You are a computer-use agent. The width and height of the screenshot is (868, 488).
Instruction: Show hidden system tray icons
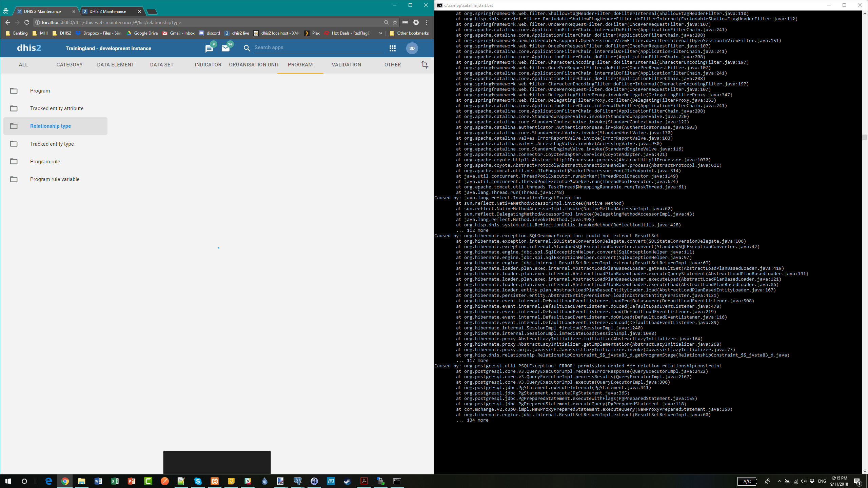pyautogui.click(x=779, y=481)
